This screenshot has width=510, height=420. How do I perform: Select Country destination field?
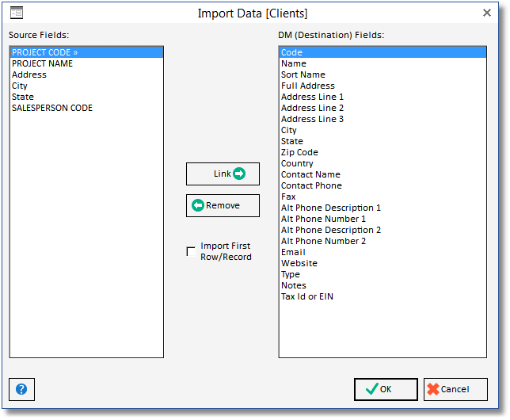[x=382, y=163]
